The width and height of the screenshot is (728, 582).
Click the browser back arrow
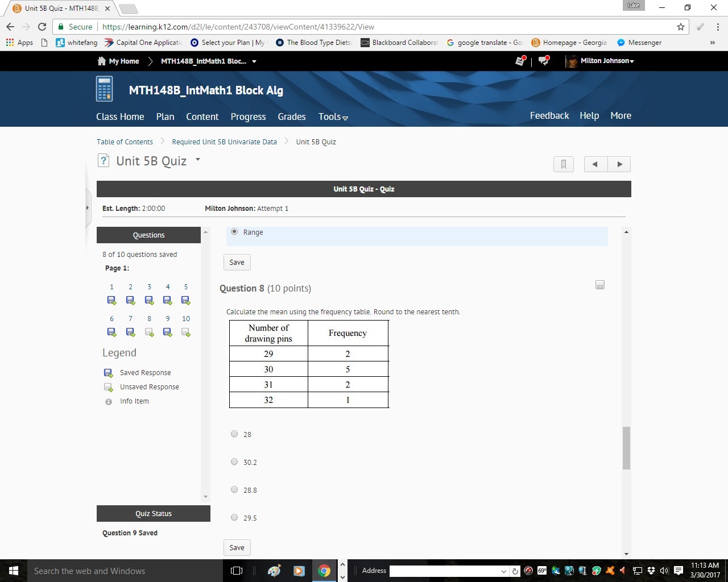[x=10, y=27]
